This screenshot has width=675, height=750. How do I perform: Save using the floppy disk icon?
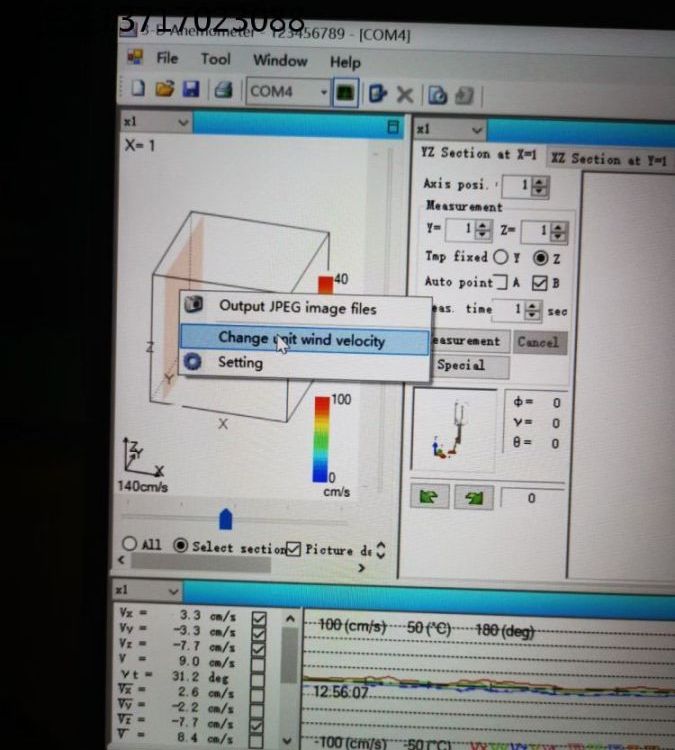point(189,91)
